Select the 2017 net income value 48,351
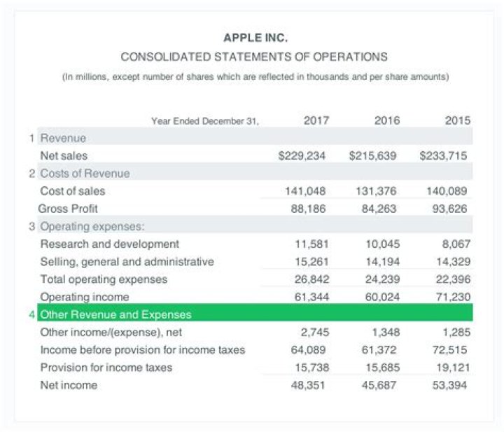The height and width of the screenshot is (432, 504). 309,385
